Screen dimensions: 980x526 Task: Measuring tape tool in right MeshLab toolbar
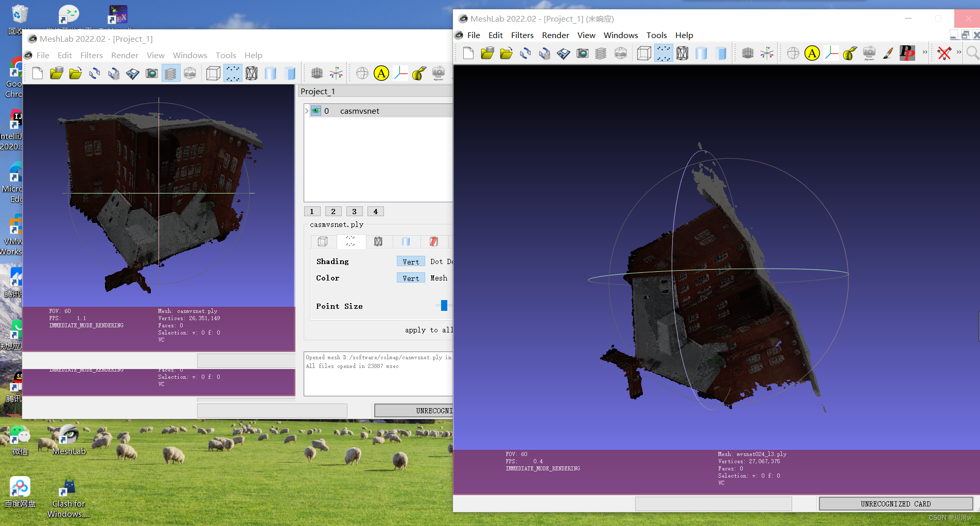[x=850, y=53]
